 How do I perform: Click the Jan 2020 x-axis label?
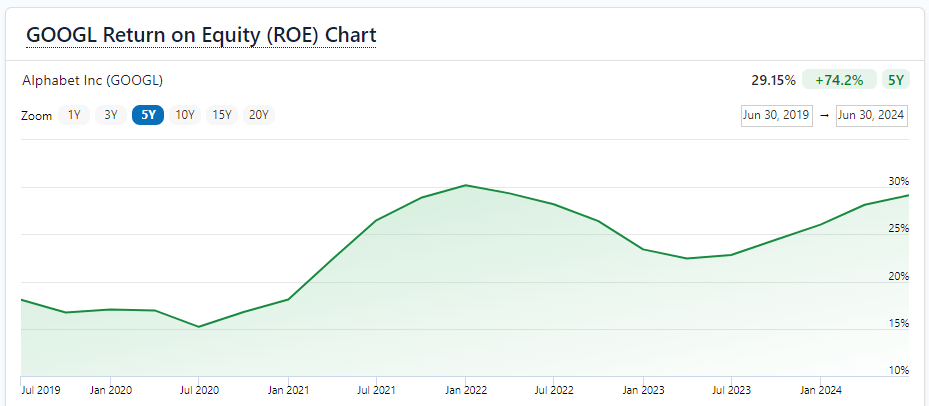[x=111, y=391]
